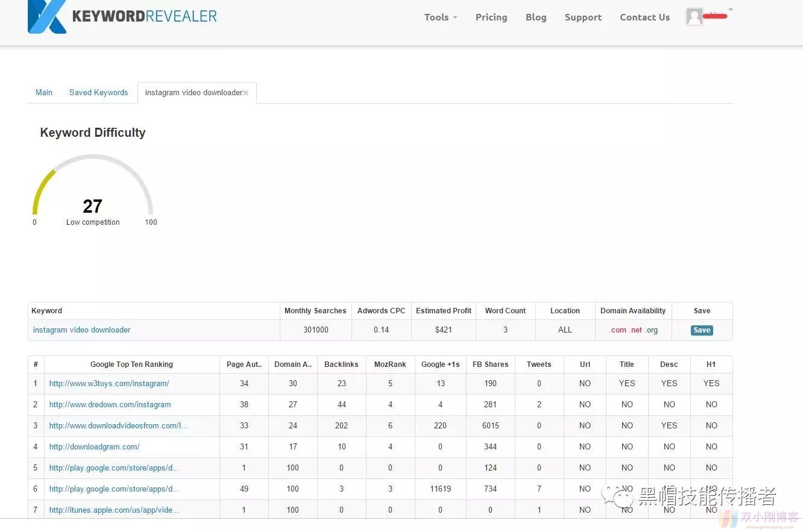
Task: Open the w3toys.com/instagram ranking link
Action: click(109, 384)
